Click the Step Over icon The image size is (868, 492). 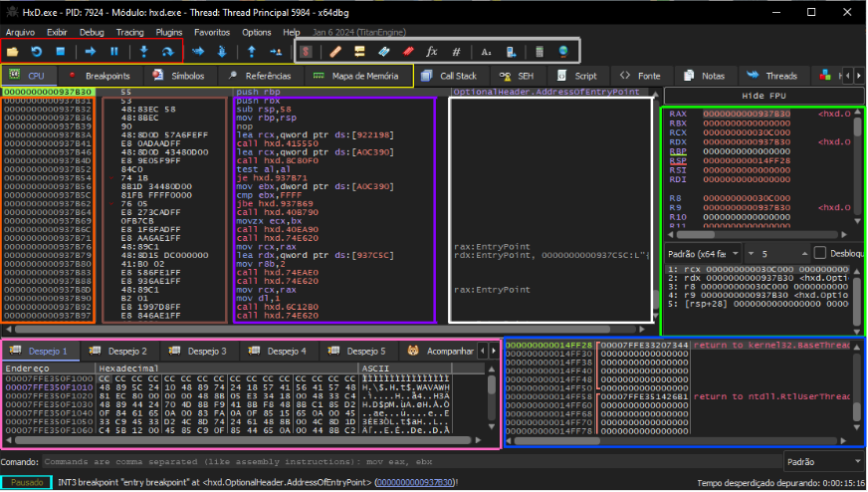coord(169,51)
